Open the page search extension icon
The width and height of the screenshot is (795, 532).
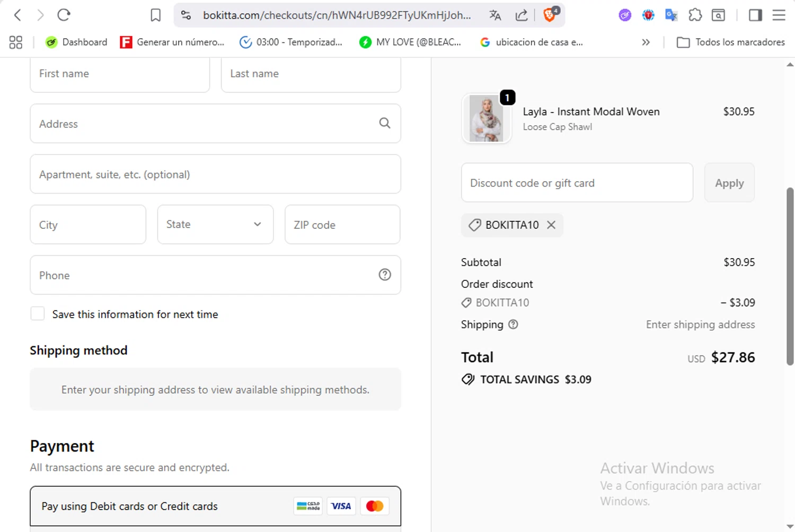[718, 15]
